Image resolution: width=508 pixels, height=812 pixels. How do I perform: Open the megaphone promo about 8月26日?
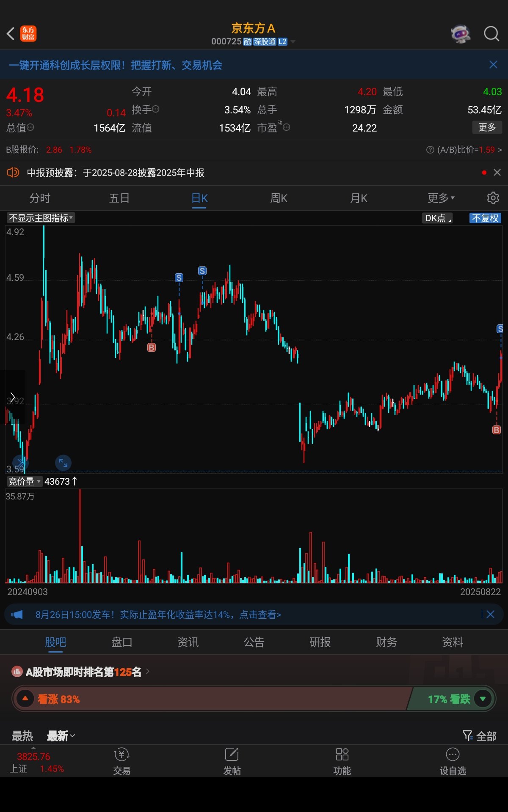coord(158,614)
